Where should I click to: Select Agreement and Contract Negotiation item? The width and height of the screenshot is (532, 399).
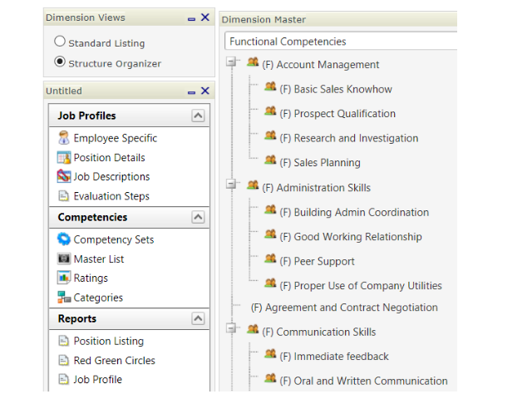pos(344,308)
